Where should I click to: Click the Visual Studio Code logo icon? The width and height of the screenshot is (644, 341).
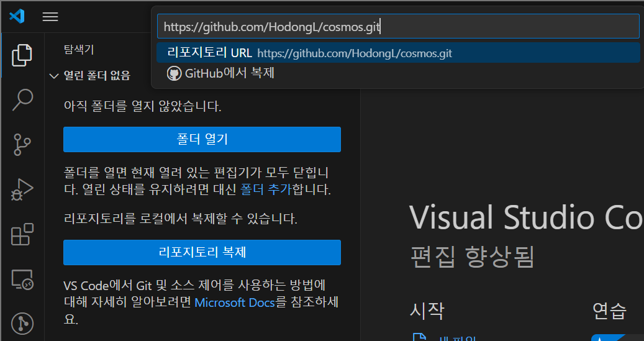17,16
